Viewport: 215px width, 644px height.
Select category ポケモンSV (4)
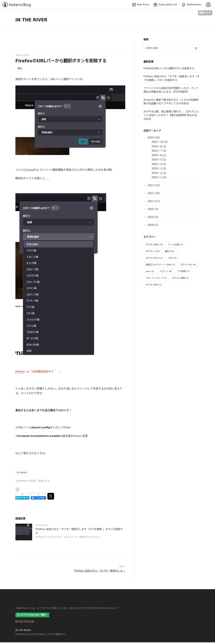pyautogui.click(x=188, y=264)
